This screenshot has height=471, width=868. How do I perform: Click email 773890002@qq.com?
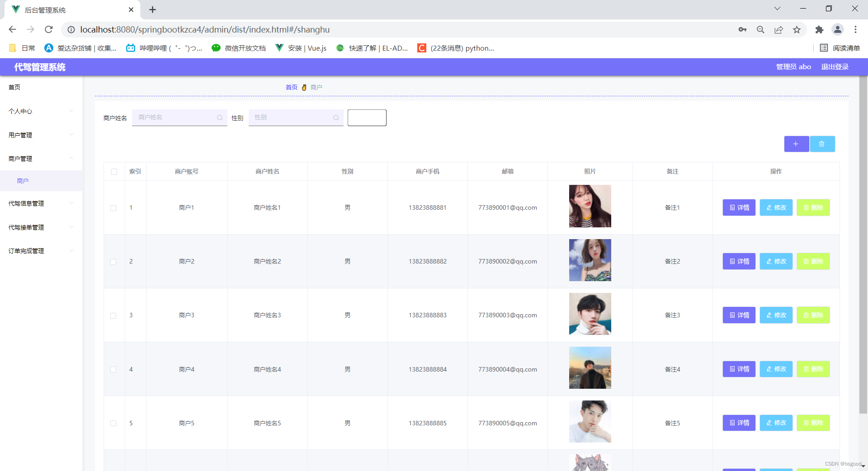pos(508,261)
